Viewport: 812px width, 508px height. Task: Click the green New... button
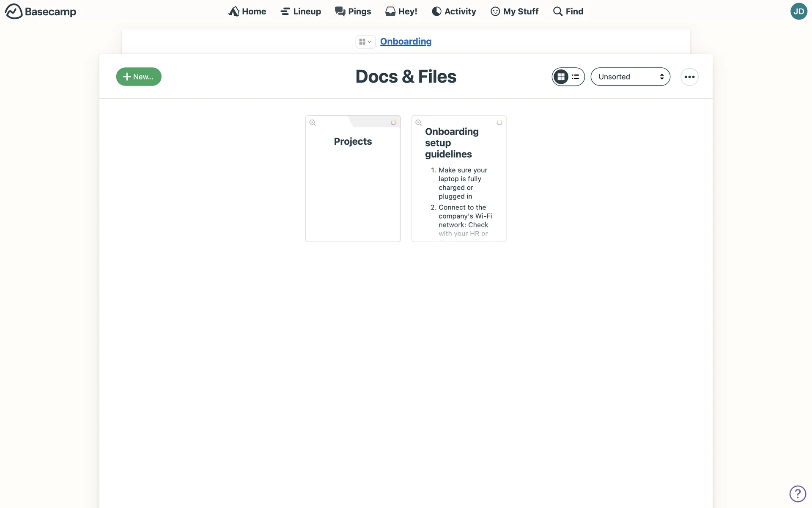coord(139,77)
